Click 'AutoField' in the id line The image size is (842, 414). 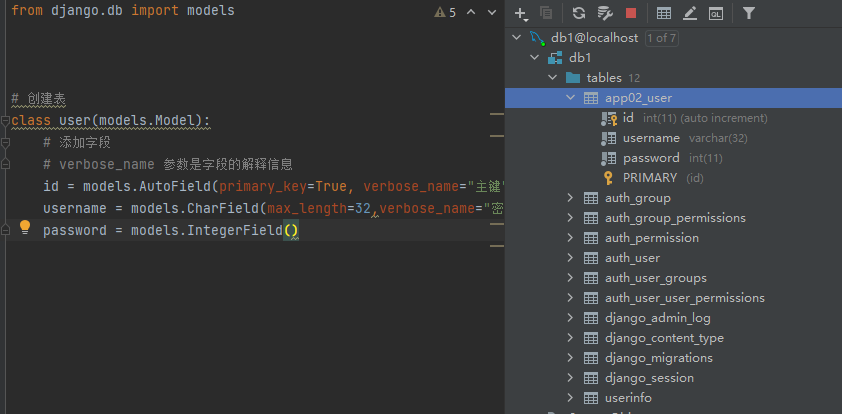(x=175, y=187)
